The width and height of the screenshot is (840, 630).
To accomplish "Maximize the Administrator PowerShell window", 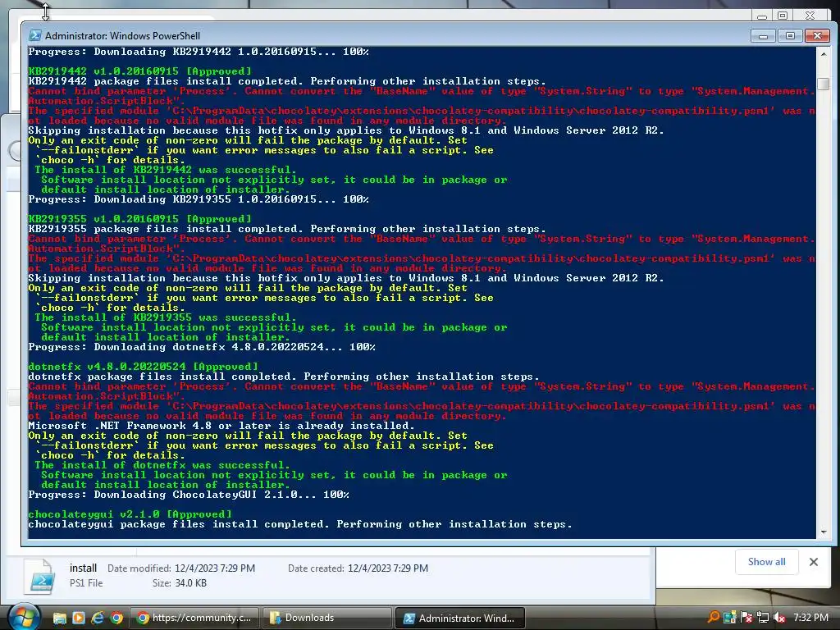I will tap(790, 36).
